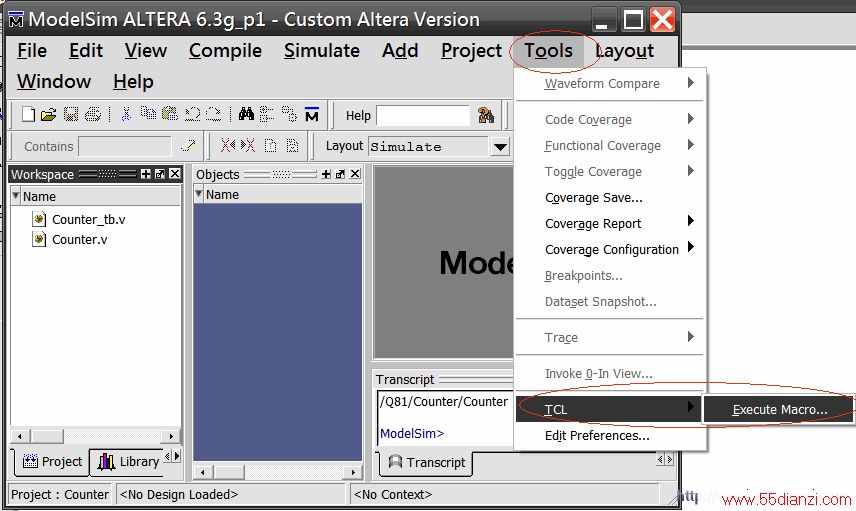Click the left-pointing red X arrow icon
Screen dimensions: 856x511
pos(228,145)
